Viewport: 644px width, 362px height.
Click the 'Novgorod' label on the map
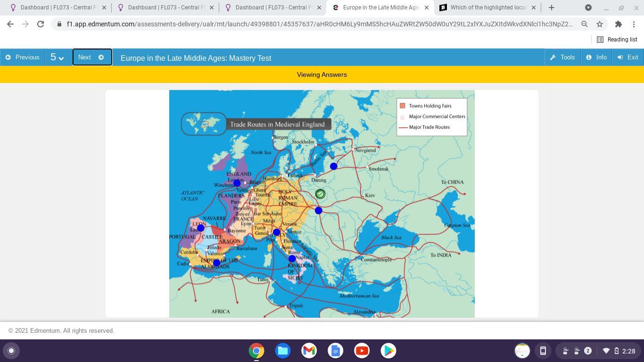pos(365,150)
